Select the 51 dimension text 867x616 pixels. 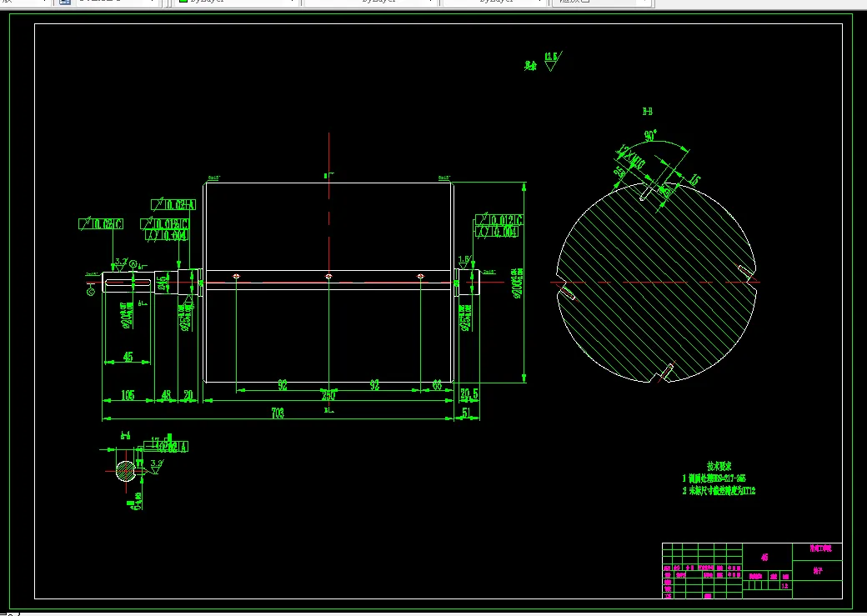[467, 413]
